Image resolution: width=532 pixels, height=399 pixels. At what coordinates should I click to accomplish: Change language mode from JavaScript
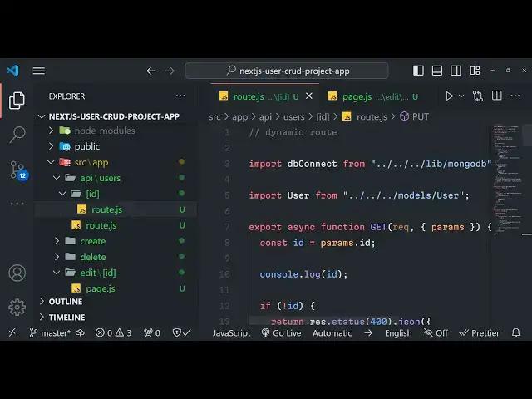(x=231, y=333)
